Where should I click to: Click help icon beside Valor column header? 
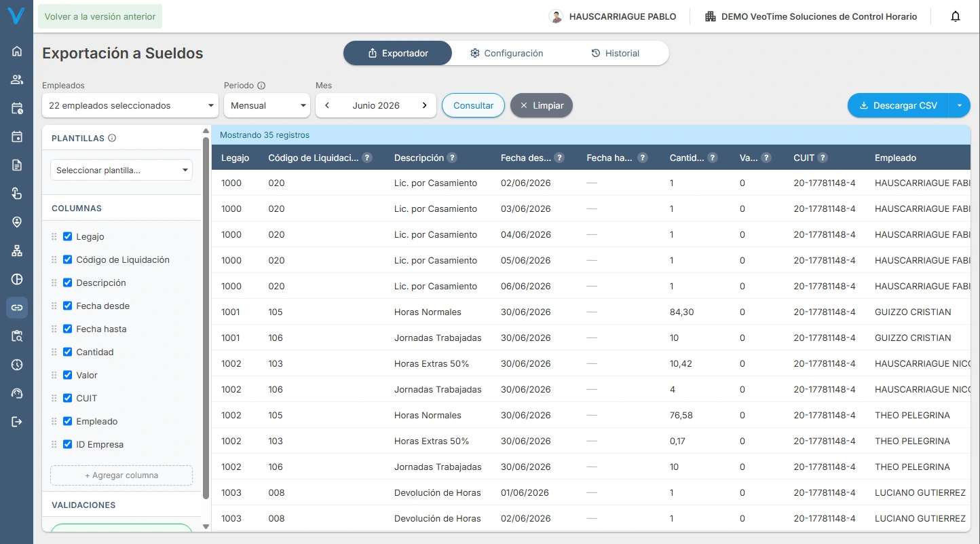tap(766, 158)
